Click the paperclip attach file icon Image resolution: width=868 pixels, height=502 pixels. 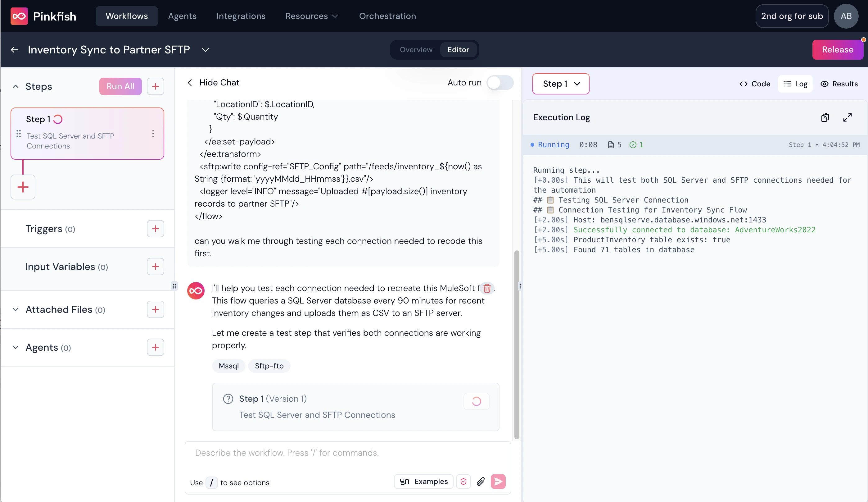481,482
